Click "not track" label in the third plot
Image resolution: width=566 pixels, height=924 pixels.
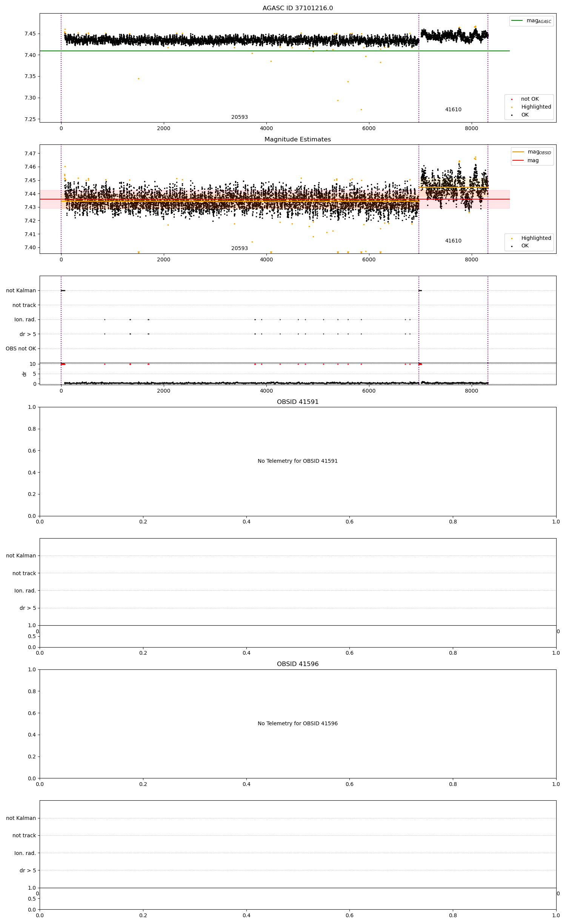coord(24,305)
